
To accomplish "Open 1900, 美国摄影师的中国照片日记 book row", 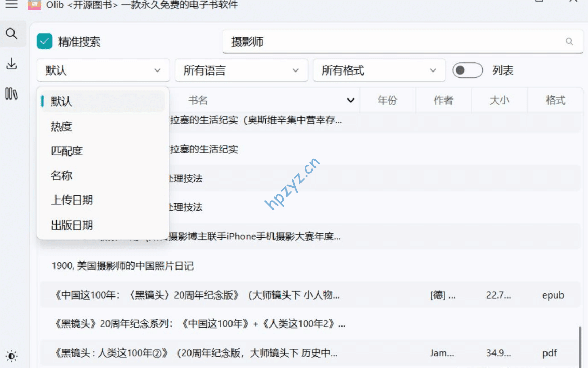I will (123, 266).
